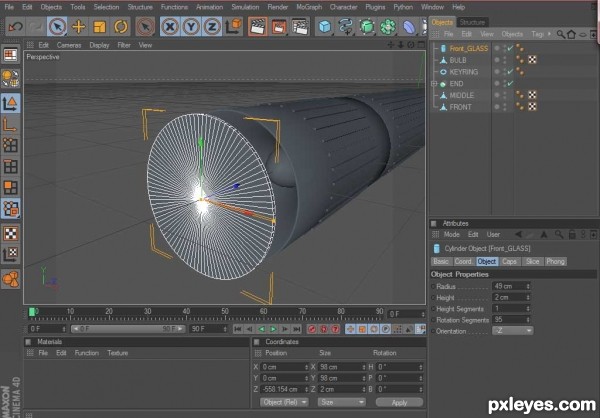This screenshot has width=600, height=418.
Task: Select the KEYRING object
Action: (x=463, y=72)
